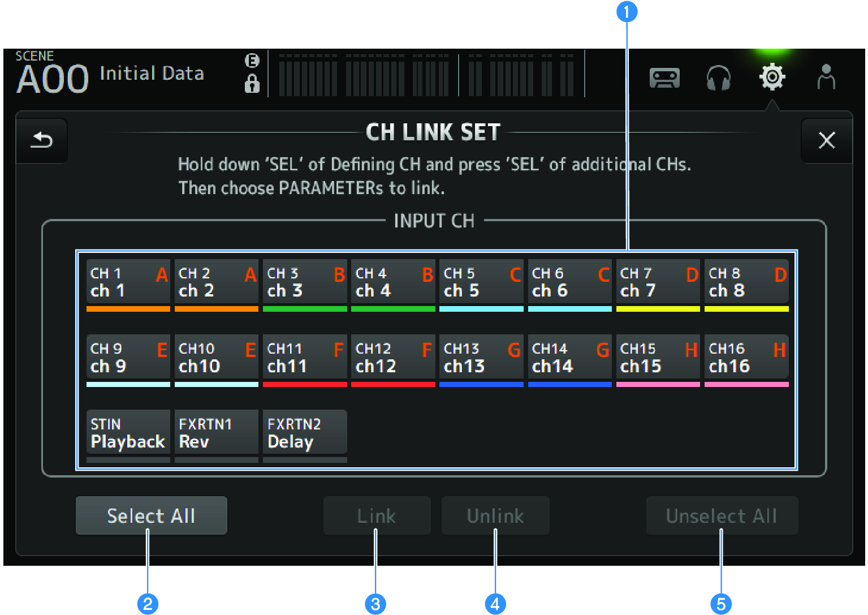Click the E indicator icon above padlock
Screen dimensions: 868x615
[252, 61]
